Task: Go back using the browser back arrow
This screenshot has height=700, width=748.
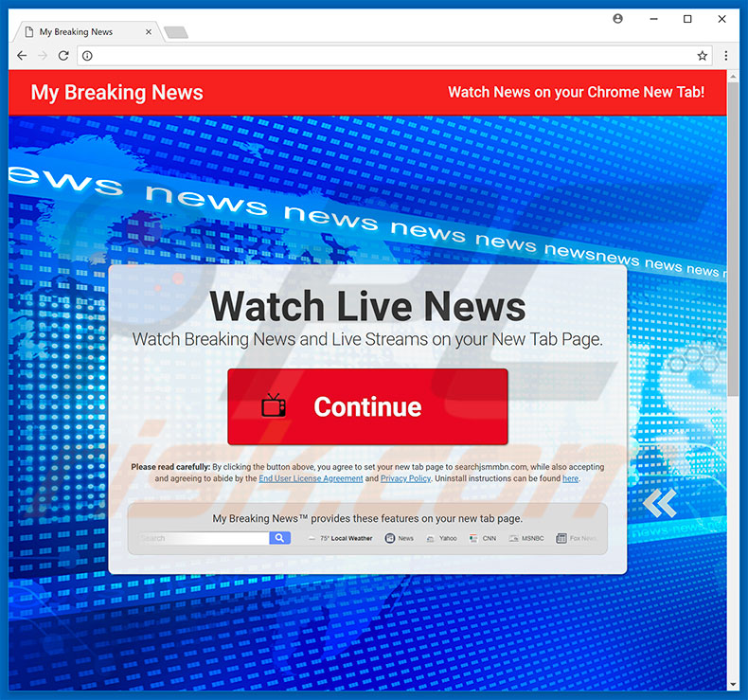Action: coord(22,56)
